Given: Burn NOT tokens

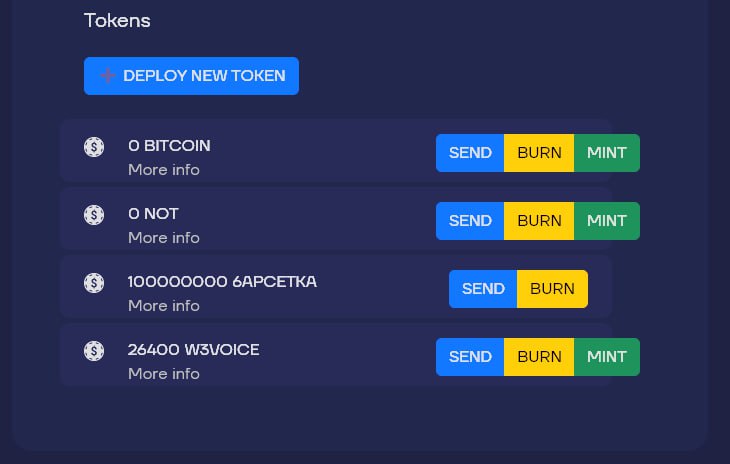Looking at the screenshot, I should point(539,221).
